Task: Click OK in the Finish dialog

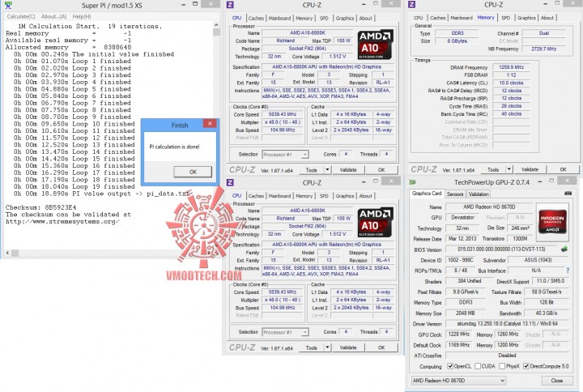Action: 193,172
